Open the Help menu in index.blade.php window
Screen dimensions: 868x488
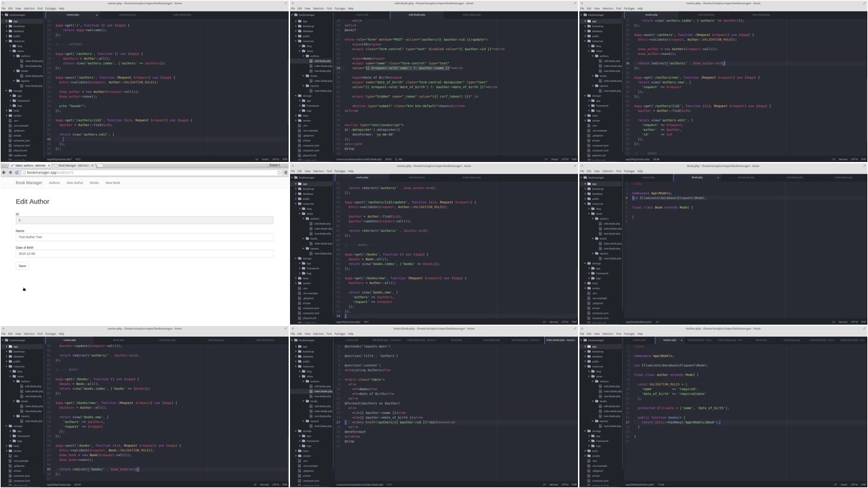pyautogui.click(x=351, y=333)
